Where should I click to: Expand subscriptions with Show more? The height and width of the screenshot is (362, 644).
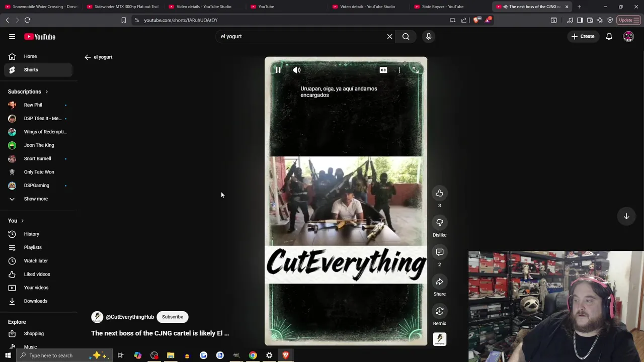38,199
